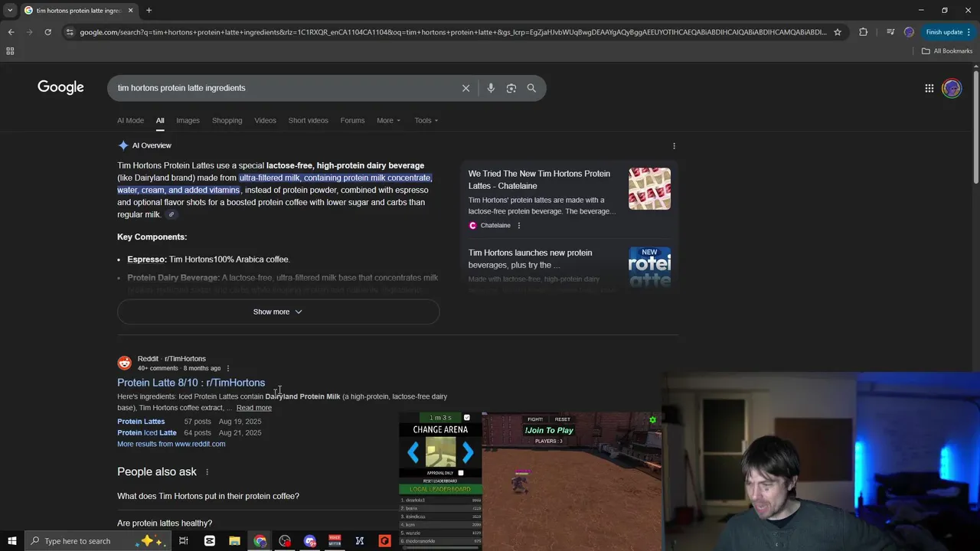Open Chatelaine source three-dot menu

click(519, 225)
